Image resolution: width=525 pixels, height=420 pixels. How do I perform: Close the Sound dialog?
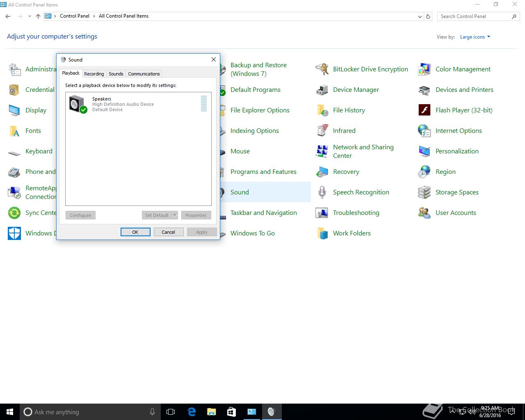214,59
